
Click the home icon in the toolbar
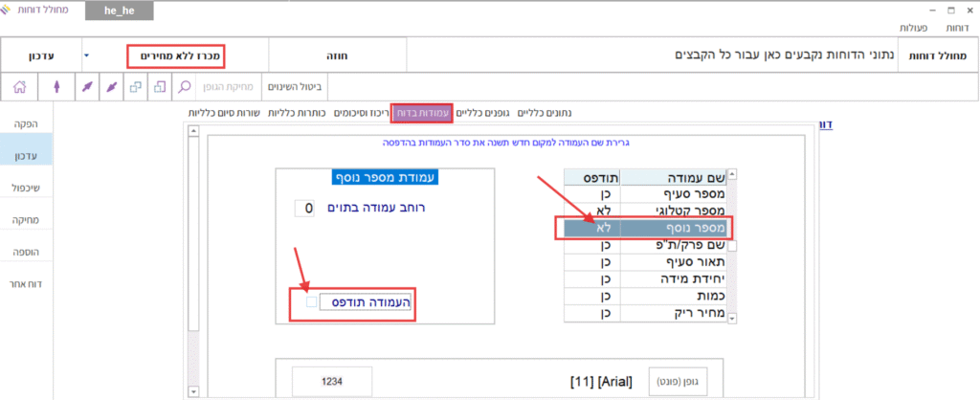pos(19,87)
